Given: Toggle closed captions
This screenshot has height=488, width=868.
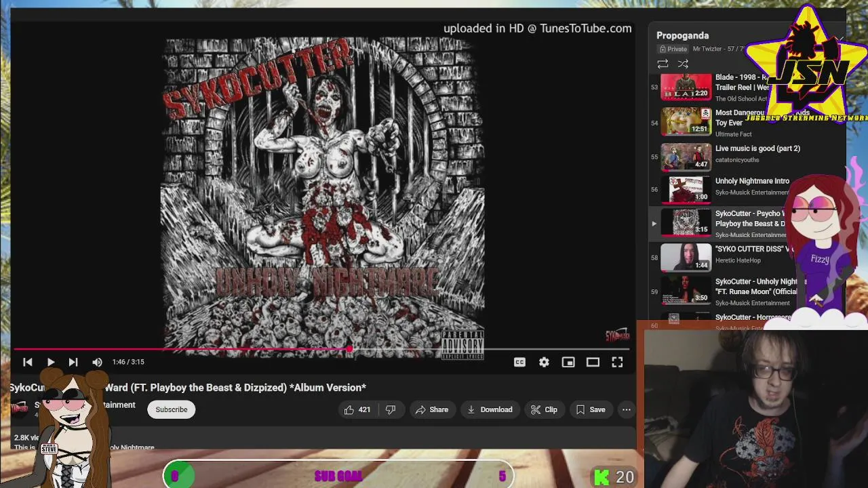Looking at the screenshot, I should point(519,362).
